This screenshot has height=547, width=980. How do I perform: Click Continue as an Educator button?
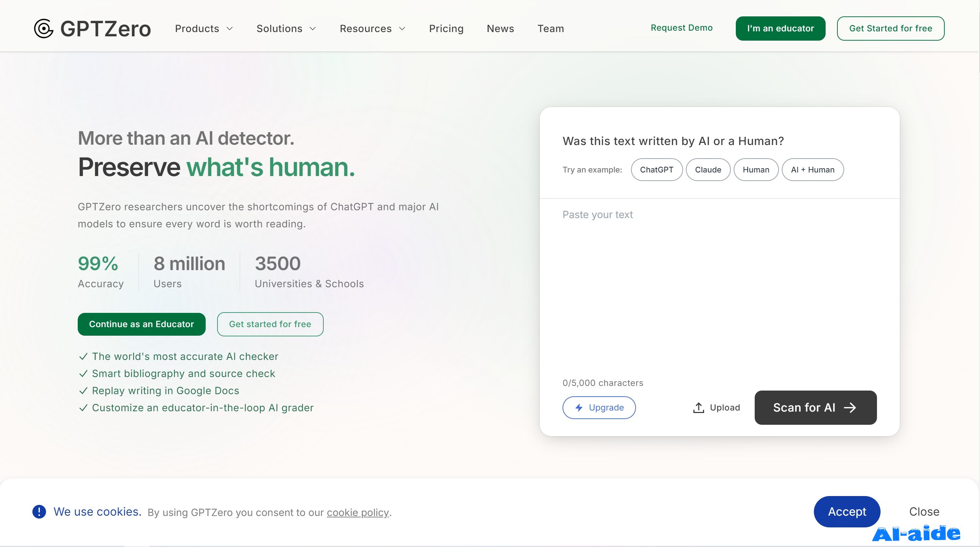pyautogui.click(x=142, y=324)
